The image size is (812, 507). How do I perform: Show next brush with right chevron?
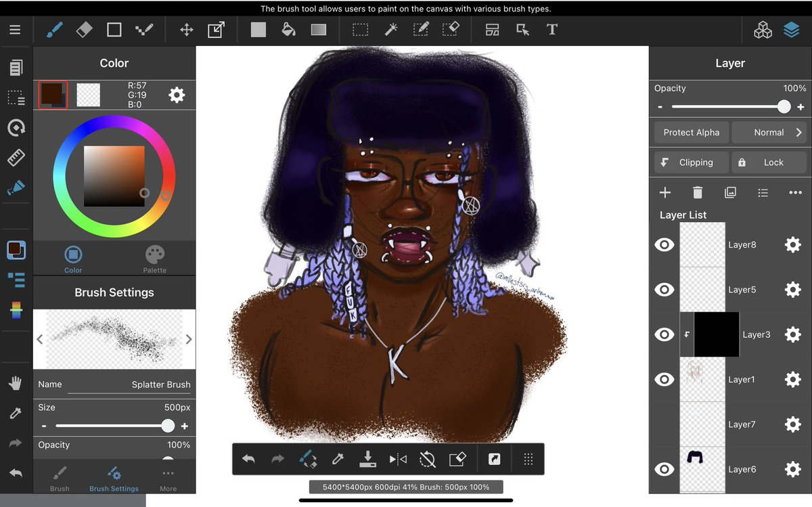pos(189,339)
